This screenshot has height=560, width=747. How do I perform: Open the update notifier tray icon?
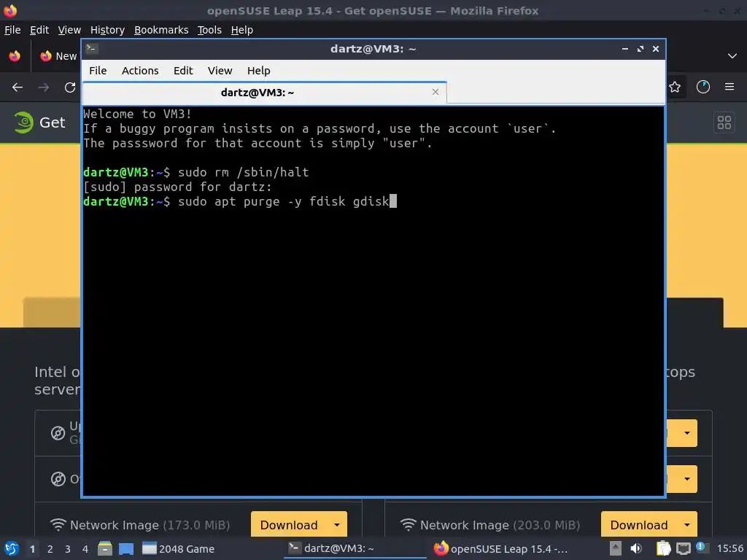703,548
